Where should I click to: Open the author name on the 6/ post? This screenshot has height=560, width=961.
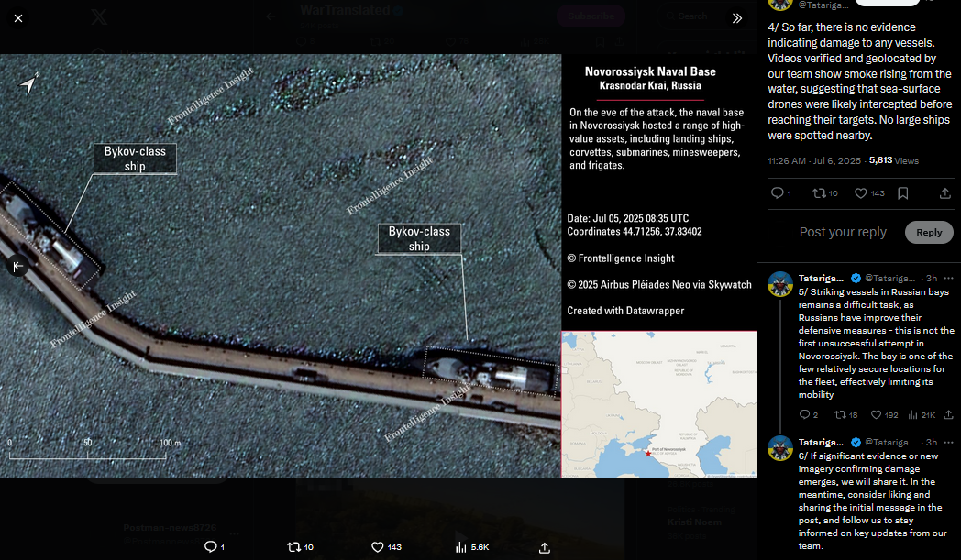pyautogui.click(x=821, y=443)
